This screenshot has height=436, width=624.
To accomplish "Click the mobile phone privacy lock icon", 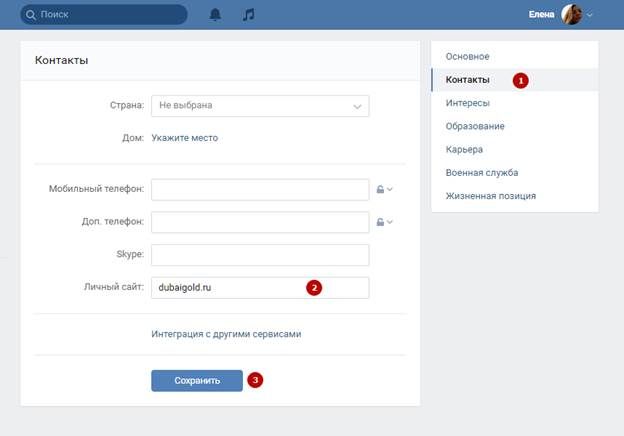I will click(380, 189).
